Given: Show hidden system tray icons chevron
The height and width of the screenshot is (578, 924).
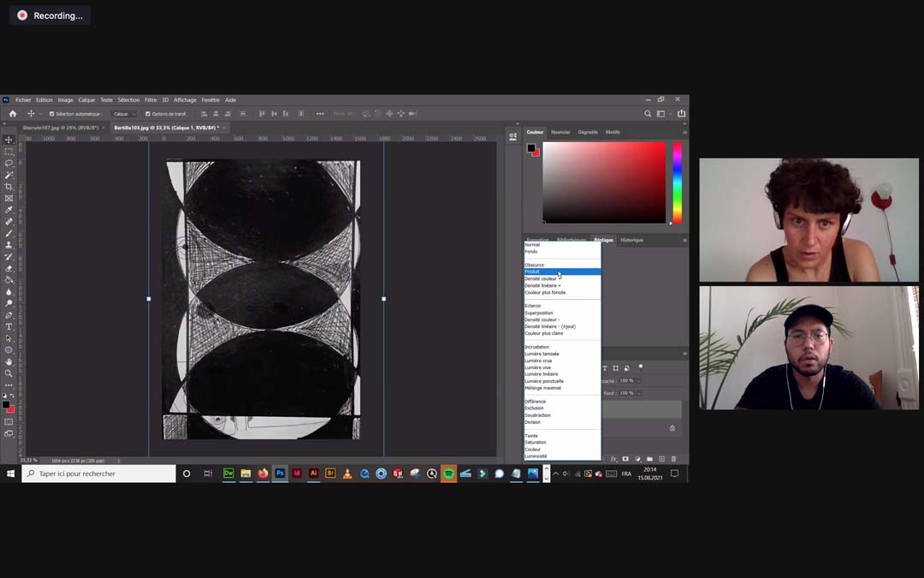Looking at the screenshot, I should pyautogui.click(x=556, y=474).
